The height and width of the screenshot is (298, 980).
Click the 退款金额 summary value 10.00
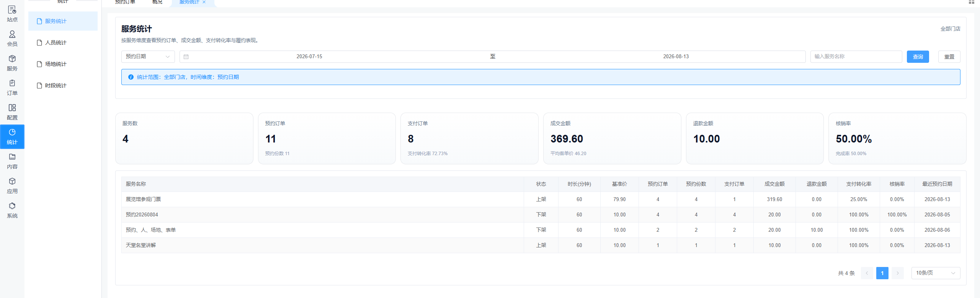[x=707, y=139]
